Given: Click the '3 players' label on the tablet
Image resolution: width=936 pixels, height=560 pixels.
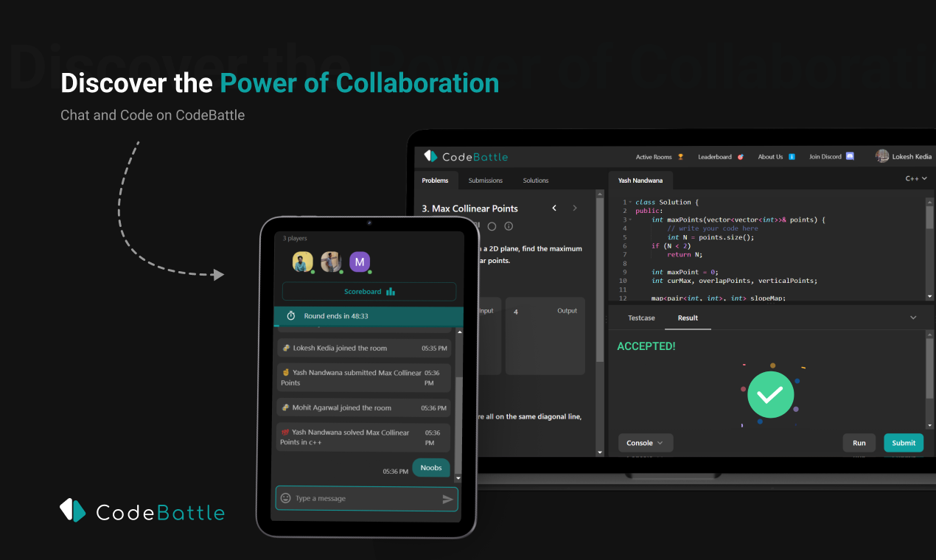Looking at the screenshot, I should click(295, 238).
